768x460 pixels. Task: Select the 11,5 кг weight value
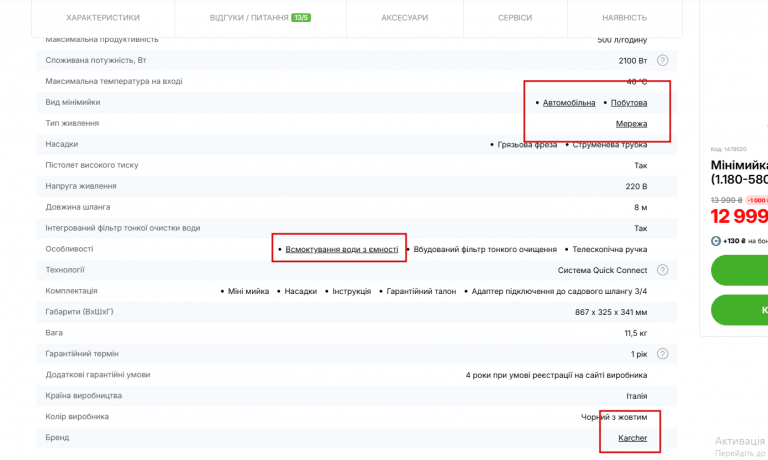tap(635, 333)
